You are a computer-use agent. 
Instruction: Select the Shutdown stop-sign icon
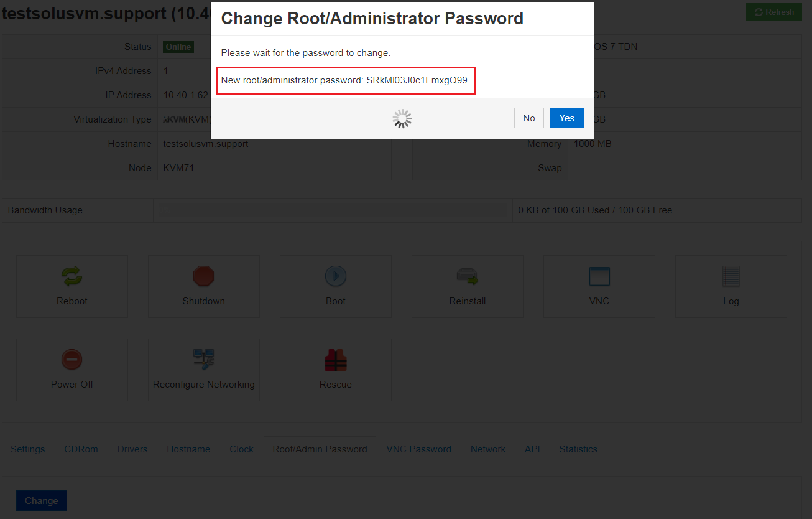[203, 276]
